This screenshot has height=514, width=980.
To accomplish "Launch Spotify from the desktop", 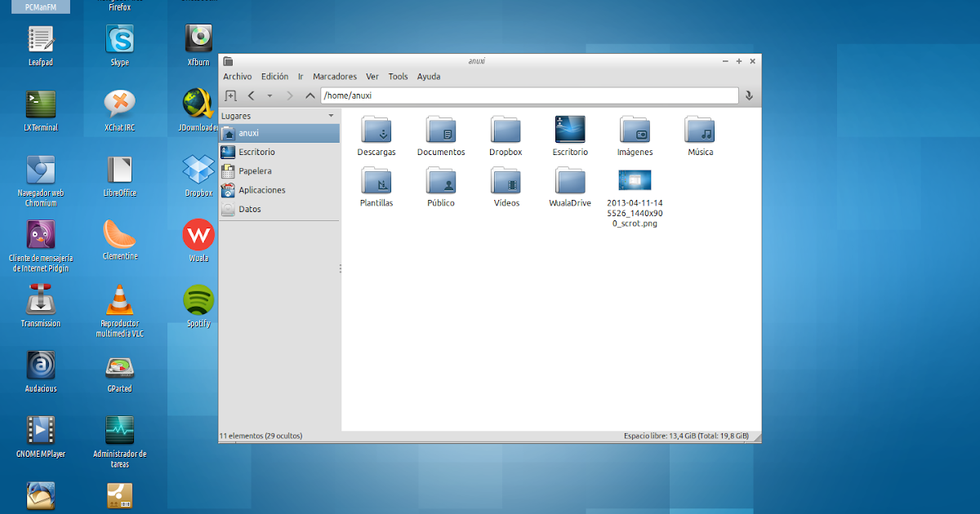I will [198, 301].
